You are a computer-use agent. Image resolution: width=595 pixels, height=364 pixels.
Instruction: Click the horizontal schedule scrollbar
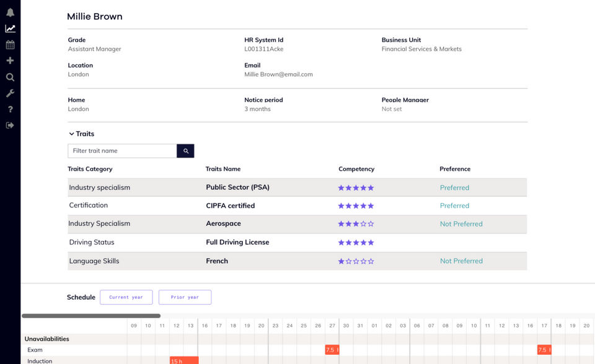tap(91, 316)
